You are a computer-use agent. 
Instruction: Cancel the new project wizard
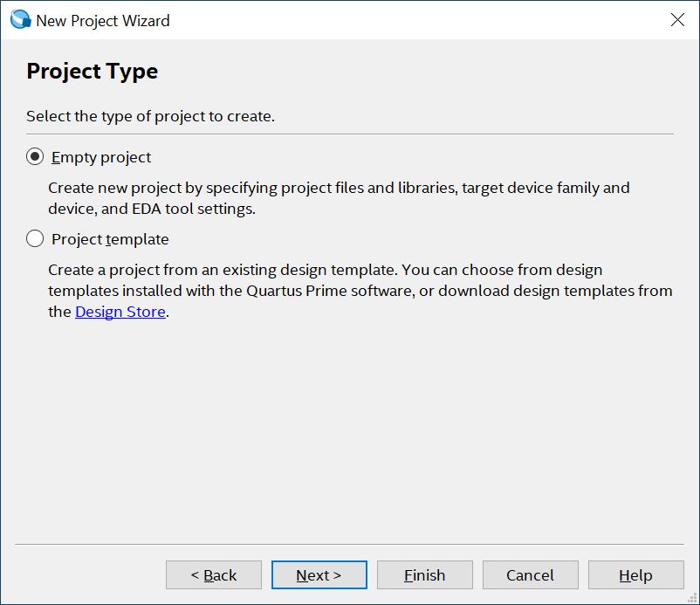click(530, 575)
